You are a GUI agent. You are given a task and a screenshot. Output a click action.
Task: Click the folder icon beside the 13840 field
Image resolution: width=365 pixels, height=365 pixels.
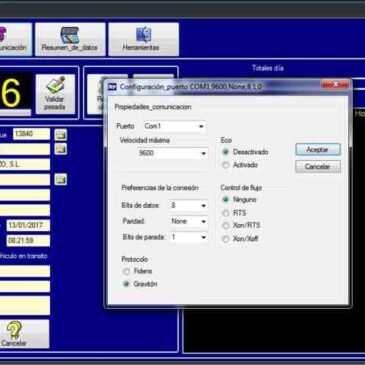(61, 135)
